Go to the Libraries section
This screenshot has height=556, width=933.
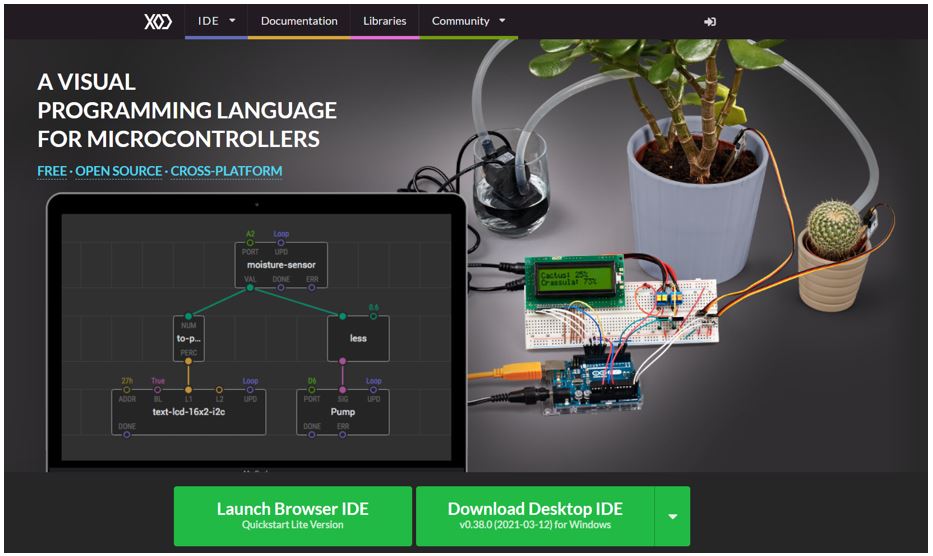(384, 21)
